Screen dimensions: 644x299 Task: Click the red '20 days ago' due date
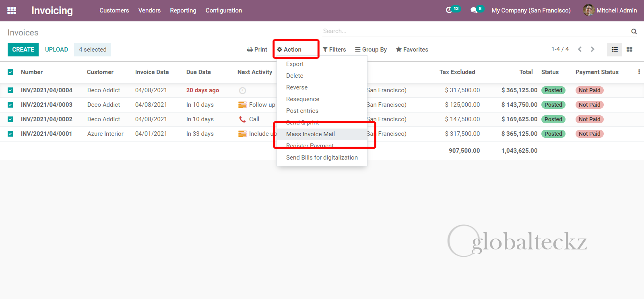(202, 90)
